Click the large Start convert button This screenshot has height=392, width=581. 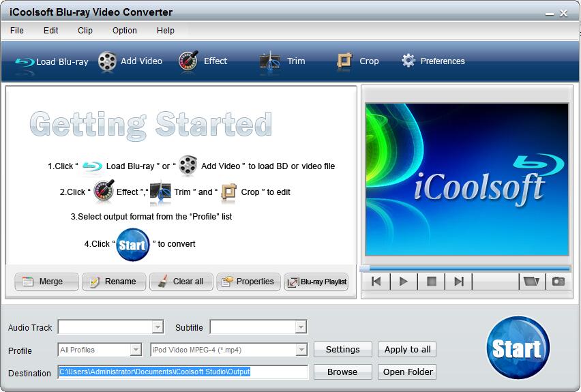point(518,348)
